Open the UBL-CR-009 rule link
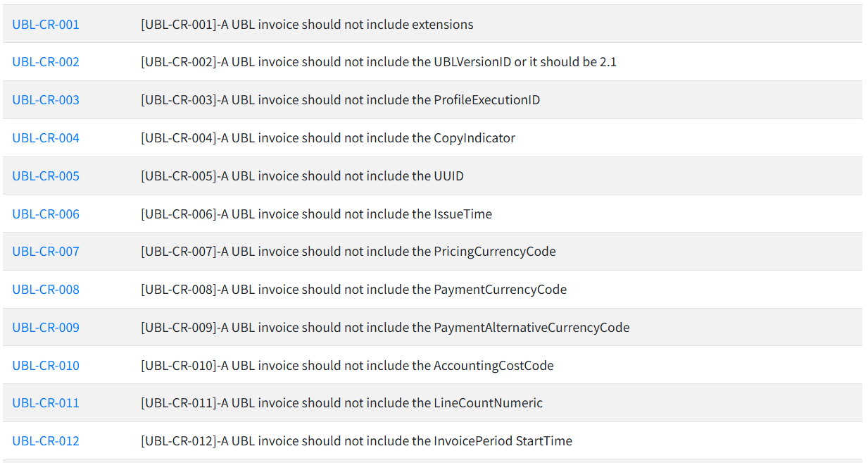The image size is (868, 463). [x=46, y=328]
